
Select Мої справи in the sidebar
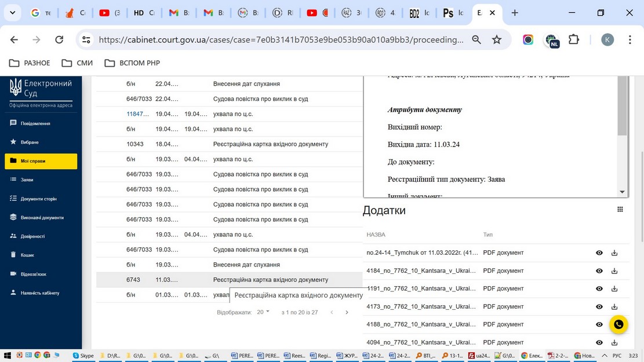pos(41,161)
